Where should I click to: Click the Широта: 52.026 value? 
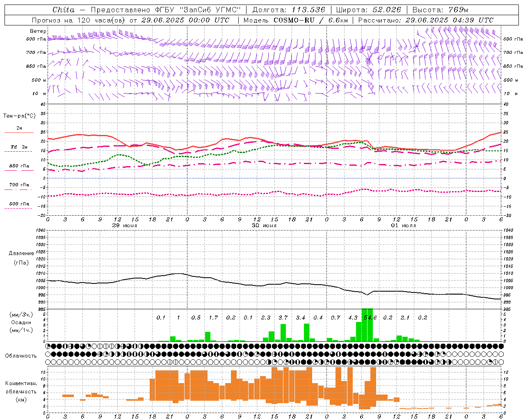click(368, 10)
